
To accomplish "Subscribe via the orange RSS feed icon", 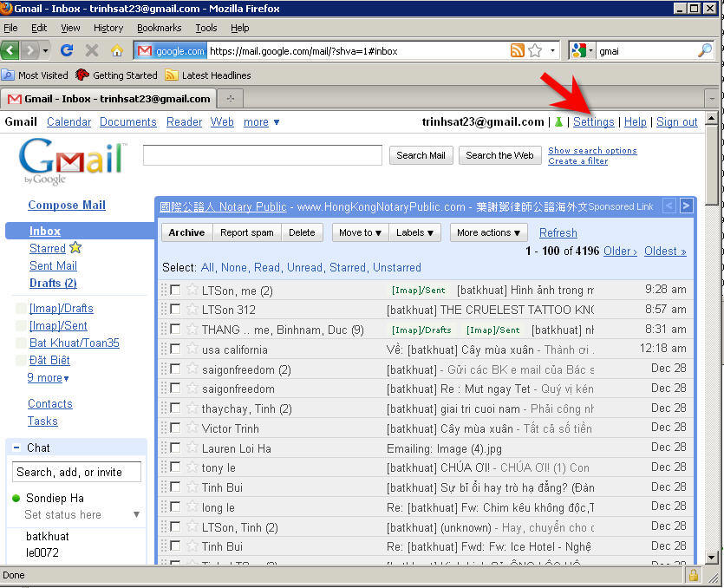I will [x=517, y=50].
